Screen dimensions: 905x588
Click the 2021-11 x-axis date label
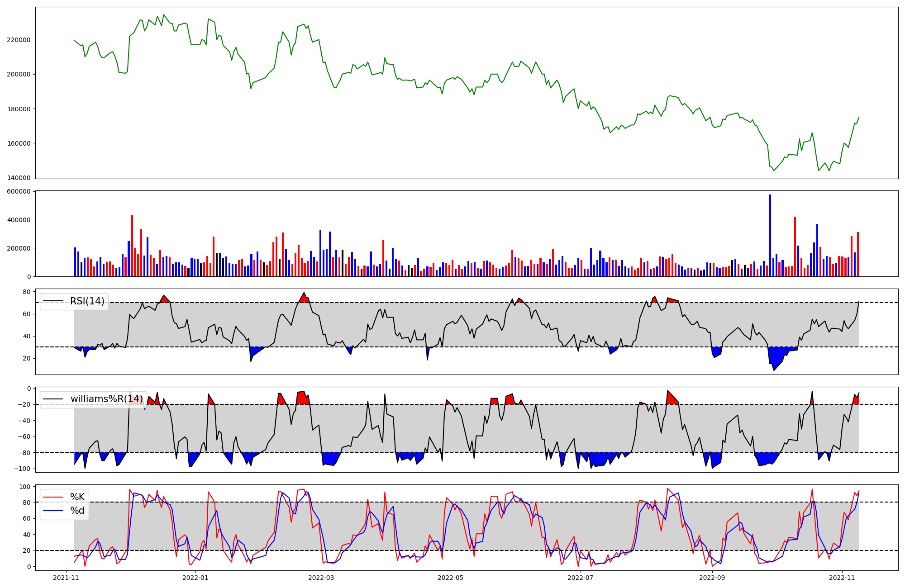coord(67,578)
